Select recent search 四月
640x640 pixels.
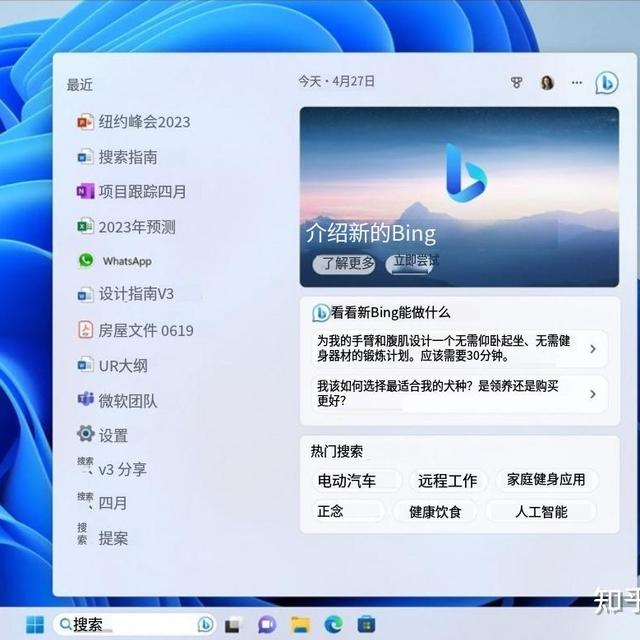tap(102, 502)
